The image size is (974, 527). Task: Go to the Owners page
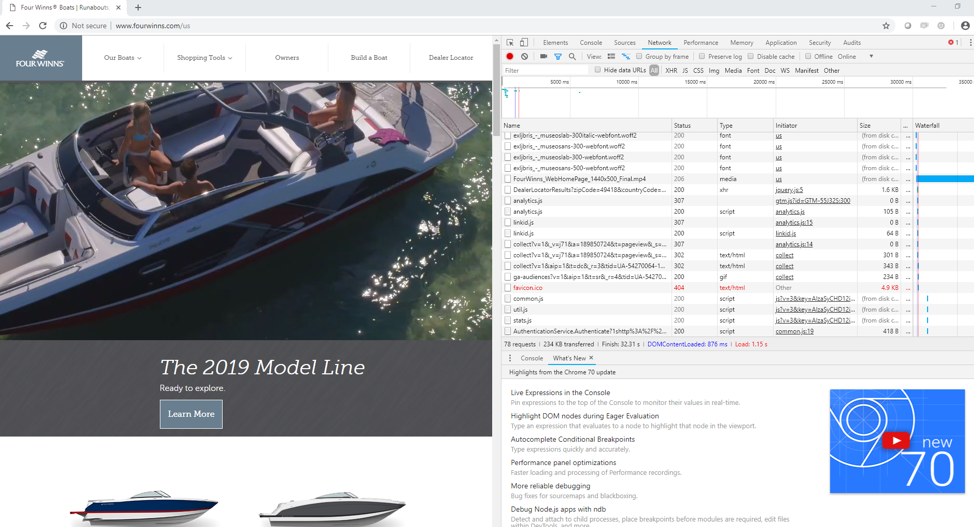(287, 58)
